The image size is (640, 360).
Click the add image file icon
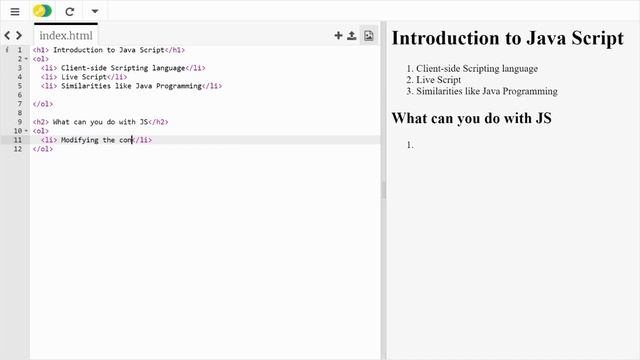369,36
